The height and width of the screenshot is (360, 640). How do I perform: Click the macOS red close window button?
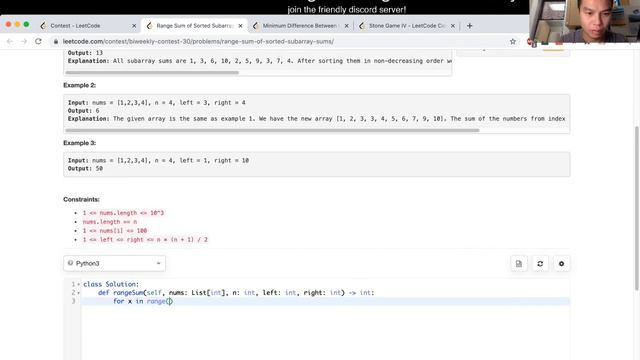(8, 24)
